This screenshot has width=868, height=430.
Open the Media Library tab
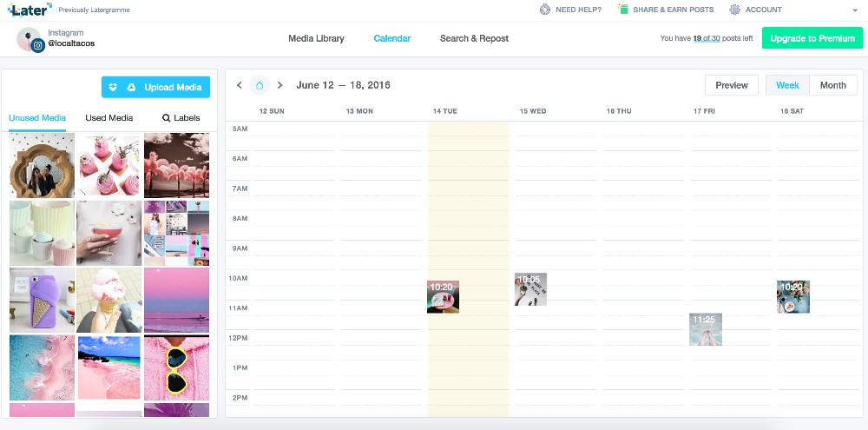click(x=316, y=38)
